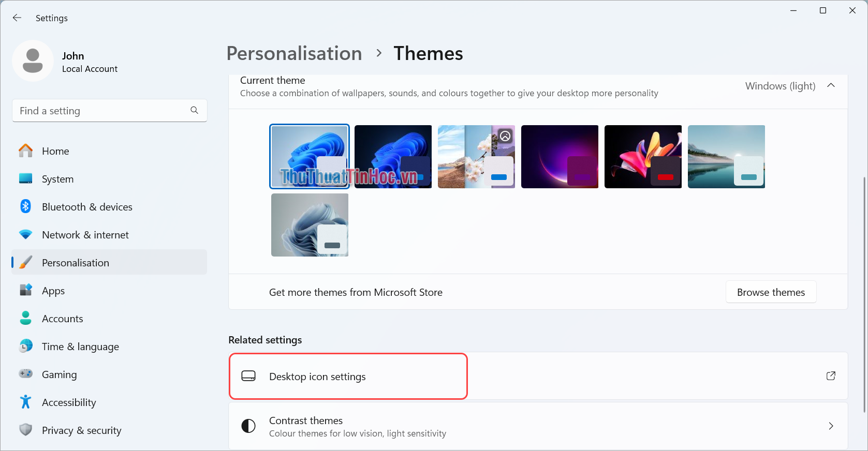Select the Bluetooth & devices icon
The height and width of the screenshot is (451, 868).
point(25,206)
